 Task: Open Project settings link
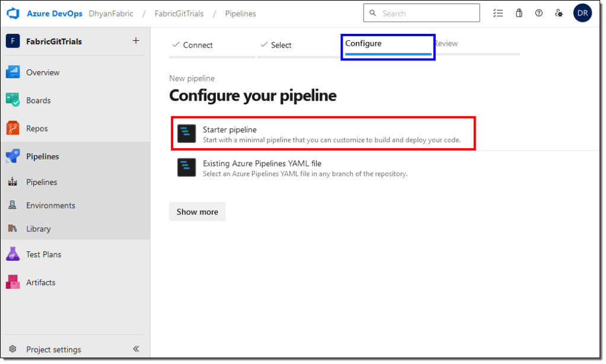pos(53,349)
